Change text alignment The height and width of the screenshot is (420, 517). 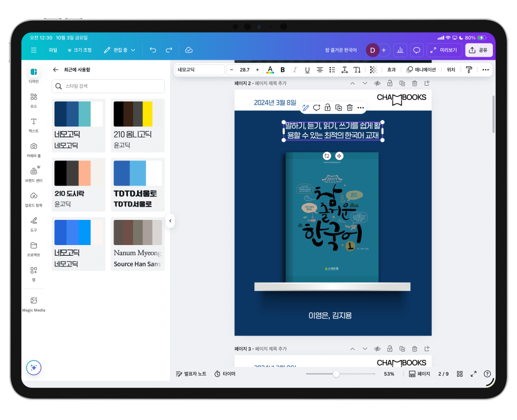point(320,70)
